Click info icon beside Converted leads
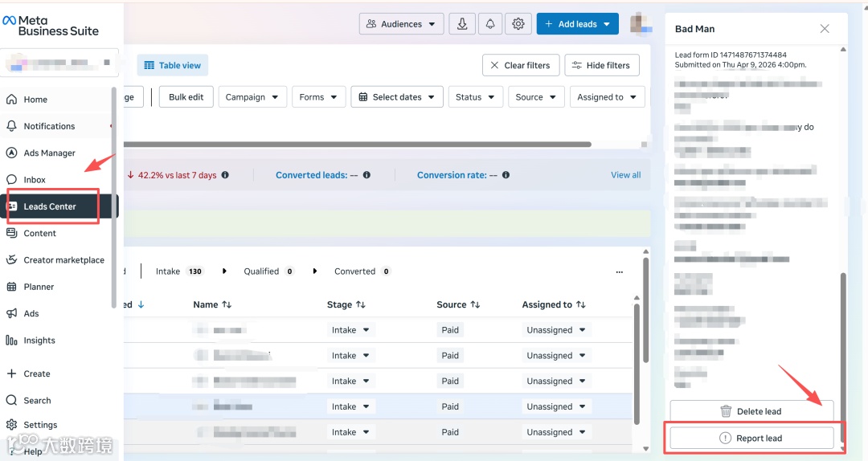Screen dimensions: 868x461 pos(366,175)
